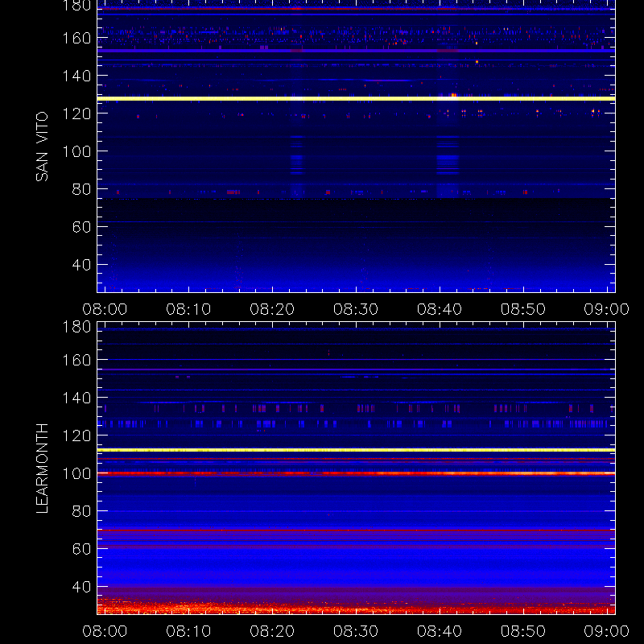Screen dimensions: 644x644
Task: Click 09:00 under the San Vito plot
Action: click(607, 309)
